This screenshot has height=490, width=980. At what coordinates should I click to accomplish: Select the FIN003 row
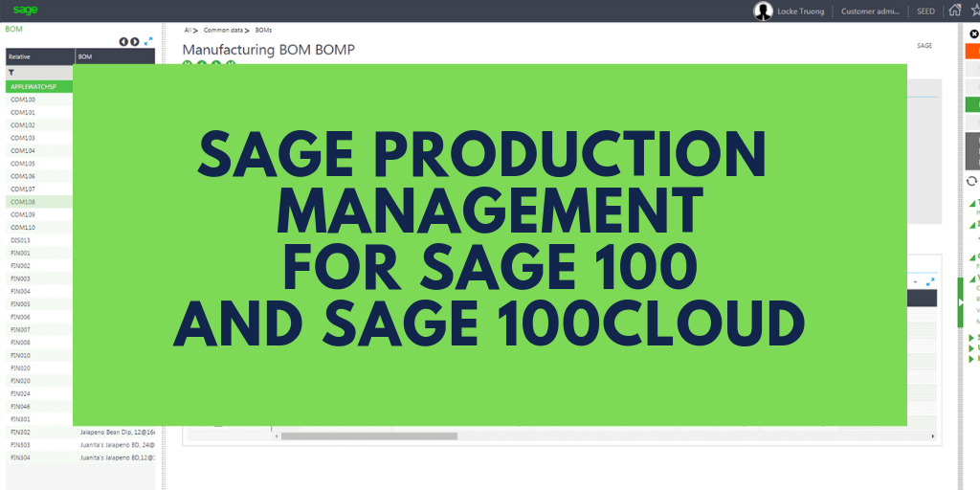click(40, 278)
